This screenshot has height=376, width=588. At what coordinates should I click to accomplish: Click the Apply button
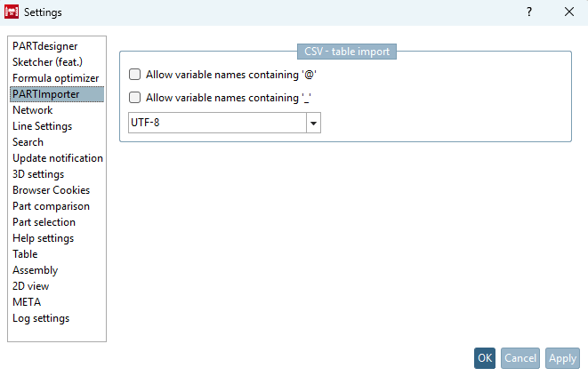[x=562, y=358]
